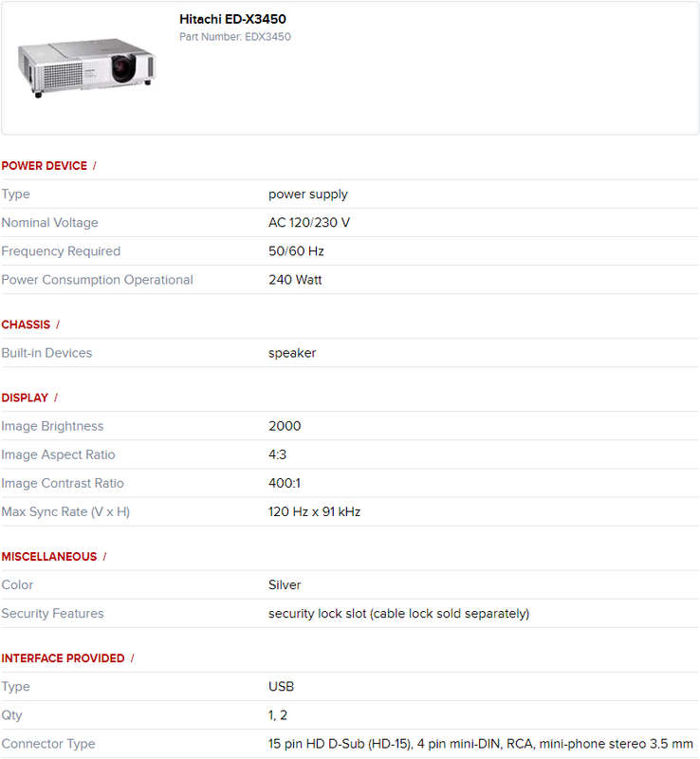Click the 'USB' interface type value

coord(282,686)
